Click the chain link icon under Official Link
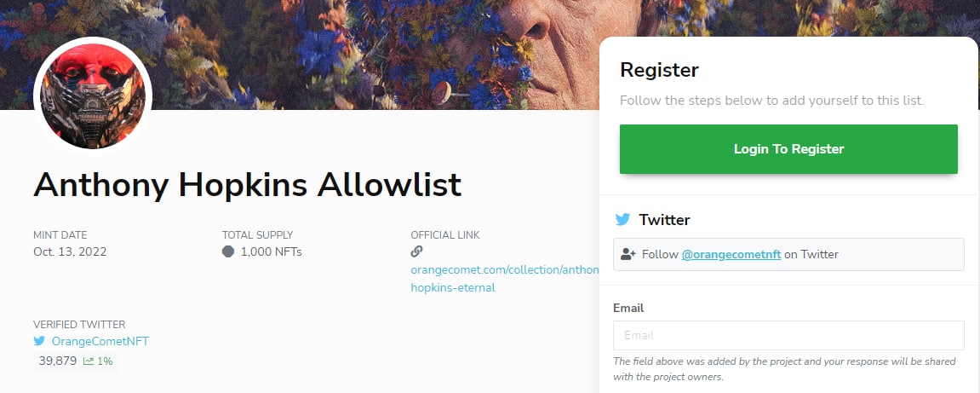980x393 pixels. (416, 251)
